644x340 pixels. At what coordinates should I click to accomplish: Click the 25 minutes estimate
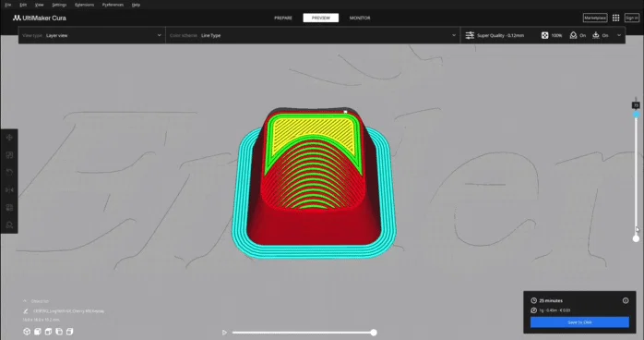tap(551, 300)
